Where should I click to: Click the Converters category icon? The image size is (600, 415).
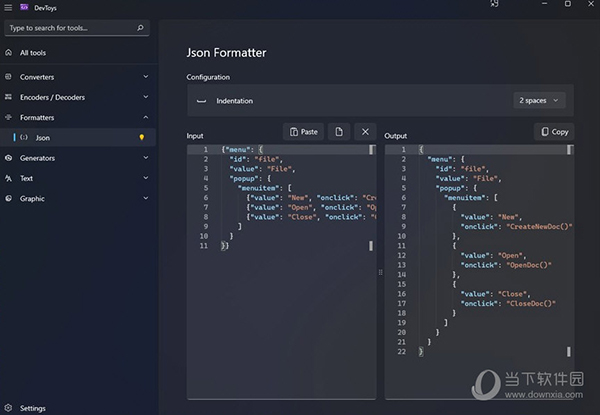pos(8,77)
